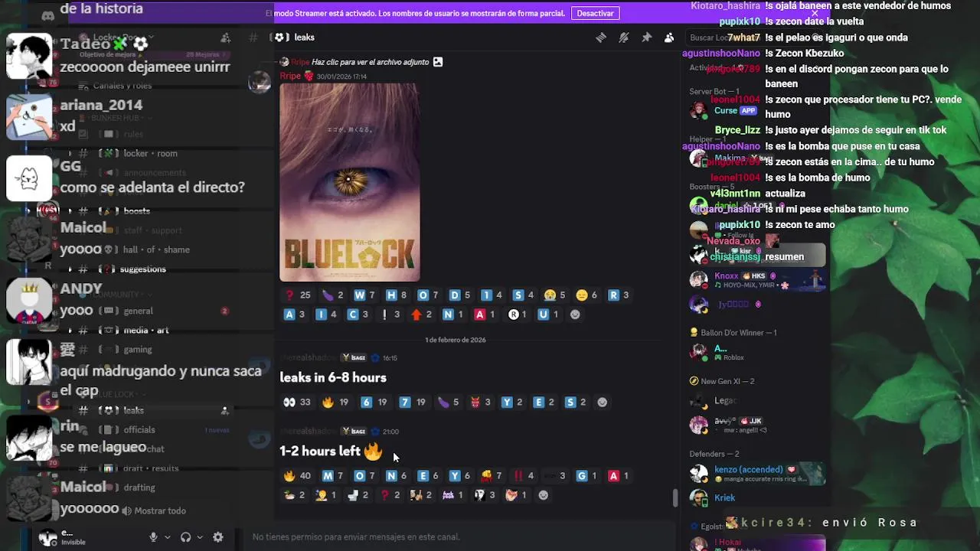Collapse the BUNKER HUB category
The image size is (980, 551).
tap(115, 119)
